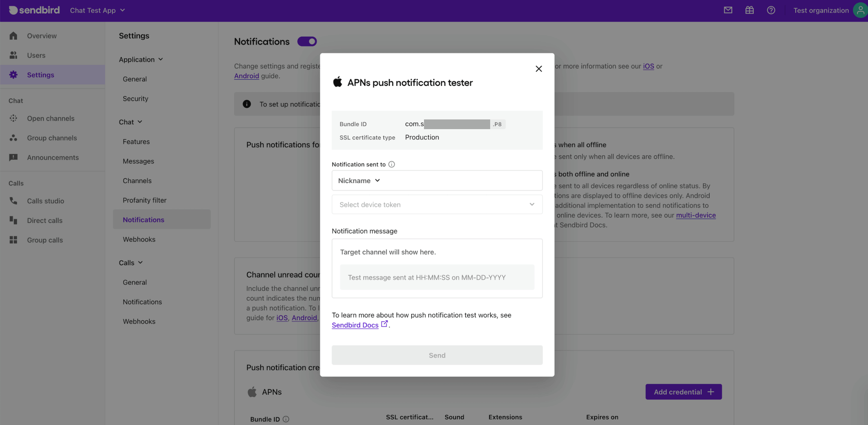
Task: Click external link icon after Sendbird Docs
Action: (384, 324)
